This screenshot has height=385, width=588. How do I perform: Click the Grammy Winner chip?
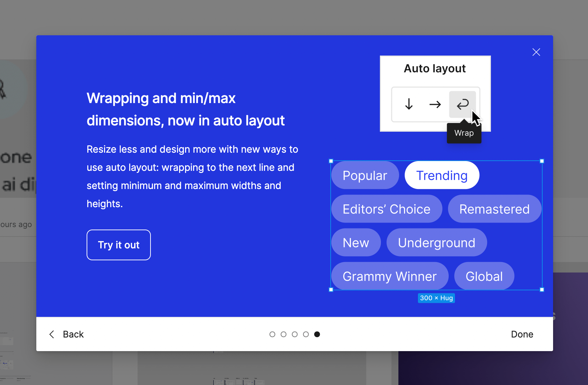[x=390, y=276]
